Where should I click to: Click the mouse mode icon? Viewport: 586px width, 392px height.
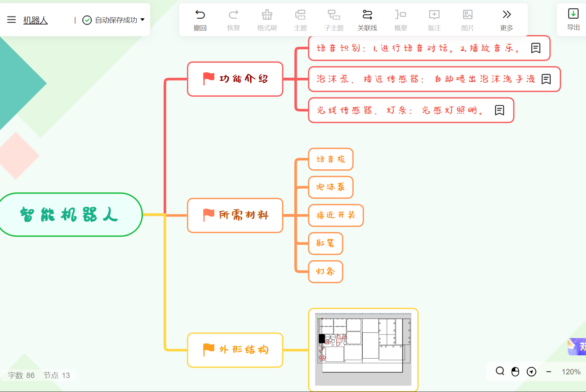(515, 372)
